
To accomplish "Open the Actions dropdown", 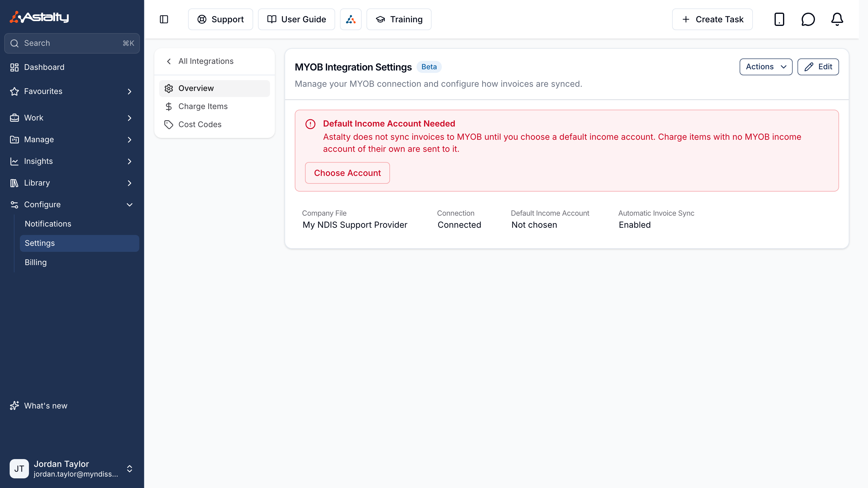I will coord(766,67).
